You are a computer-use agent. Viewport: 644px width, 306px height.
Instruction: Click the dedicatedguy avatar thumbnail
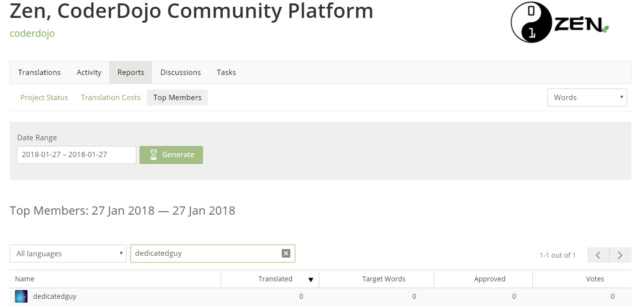(21, 296)
